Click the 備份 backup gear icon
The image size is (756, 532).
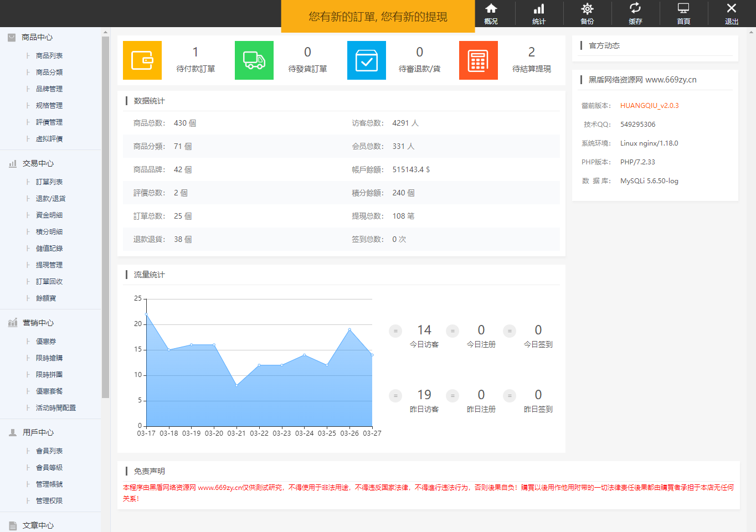click(x=587, y=9)
